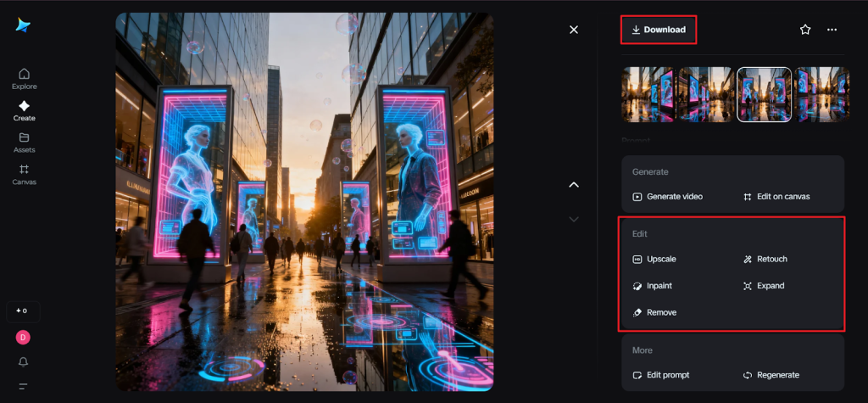868x403 pixels.
Task: Open the Explore page
Action: pyautogui.click(x=24, y=79)
